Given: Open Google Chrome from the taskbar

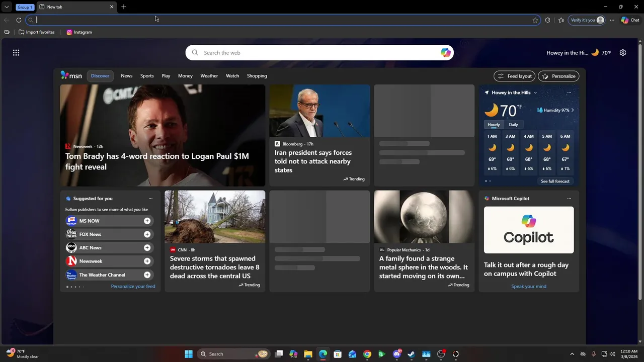Looking at the screenshot, I should [367, 354].
